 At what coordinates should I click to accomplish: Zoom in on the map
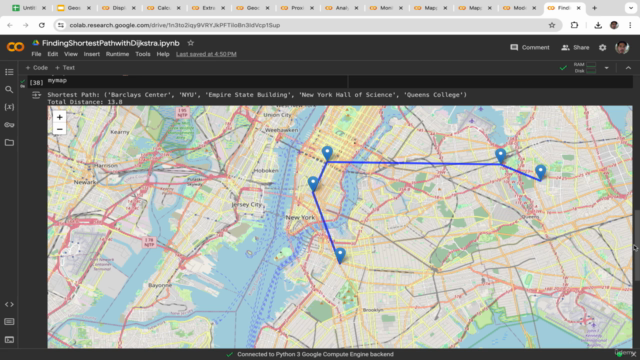point(60,117)
